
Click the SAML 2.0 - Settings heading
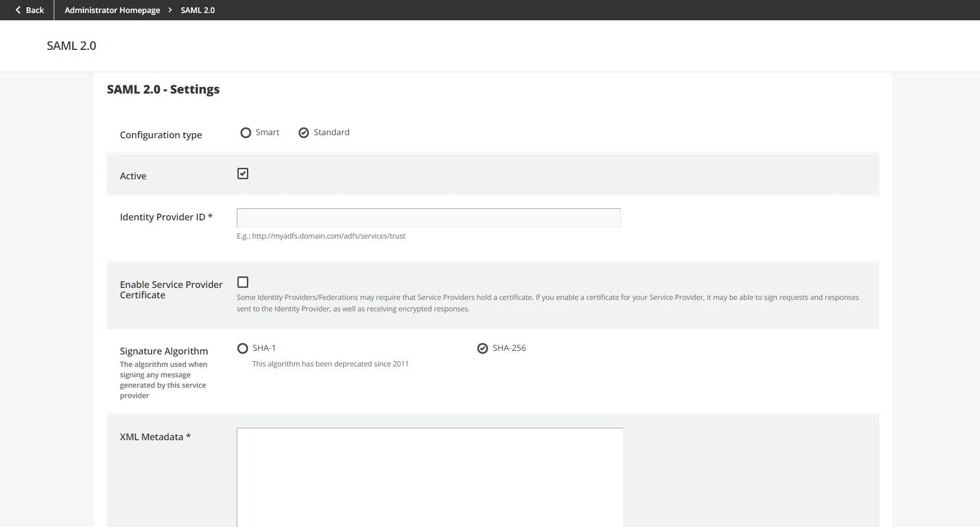(x=163, y=89)
